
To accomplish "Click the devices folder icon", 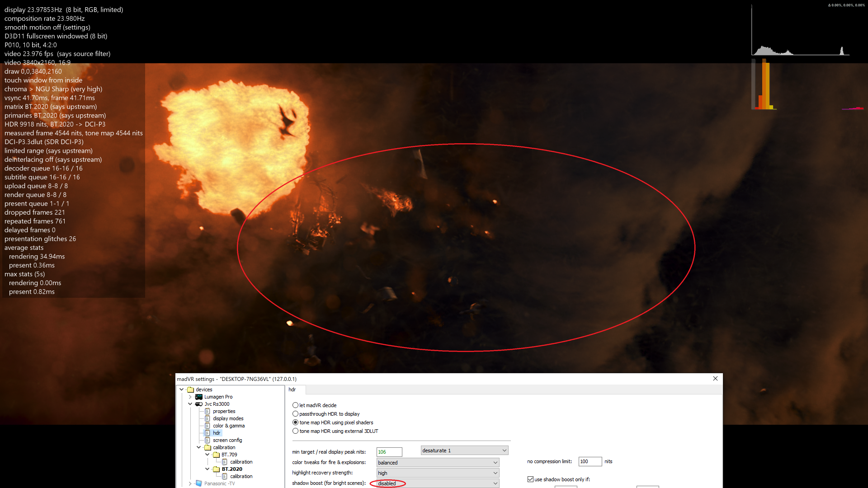I will 190,389.
